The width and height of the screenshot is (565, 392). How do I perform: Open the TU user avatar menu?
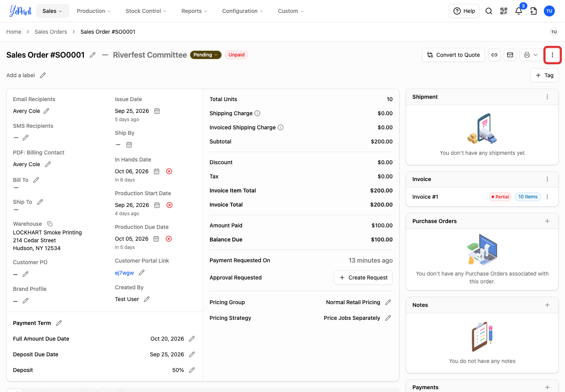click(549, 11)
